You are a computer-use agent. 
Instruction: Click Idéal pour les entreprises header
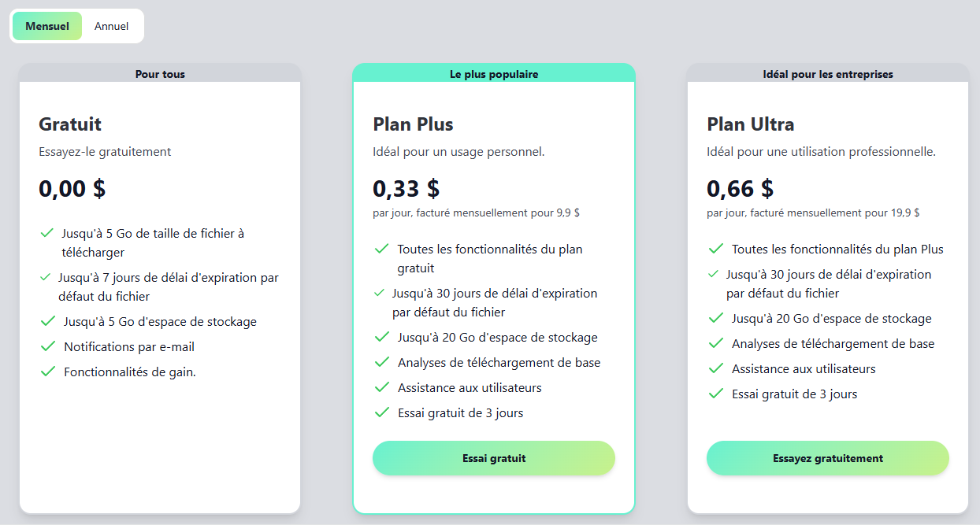click(828, 74)
